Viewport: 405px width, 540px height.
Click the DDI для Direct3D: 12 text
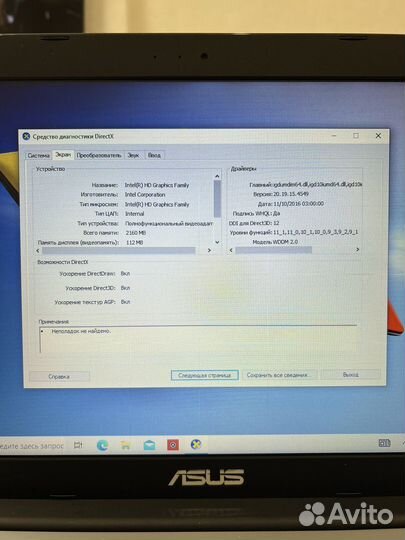click(254, 223)
